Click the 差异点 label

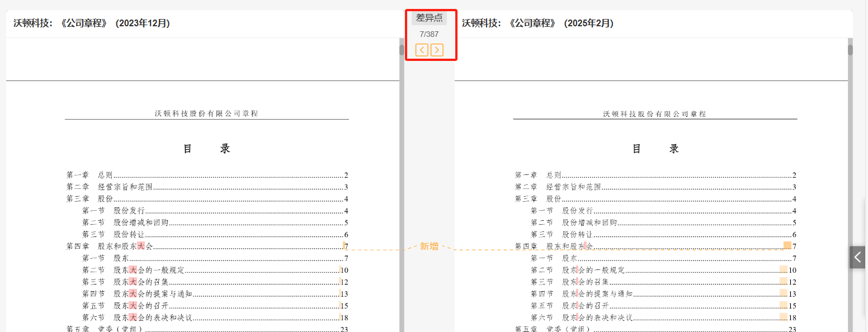[x=430, y=18]
